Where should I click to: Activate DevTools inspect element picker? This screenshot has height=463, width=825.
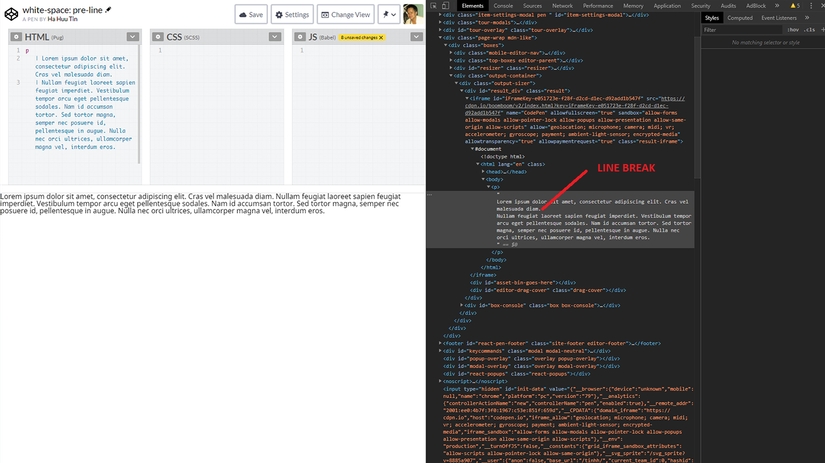[434, 6]
